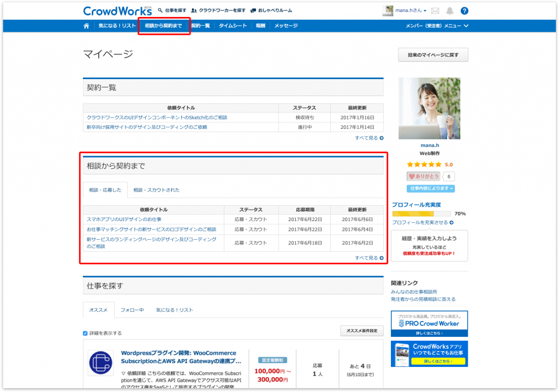Expand the mana.hさん user dropdown

pos(406,11)
